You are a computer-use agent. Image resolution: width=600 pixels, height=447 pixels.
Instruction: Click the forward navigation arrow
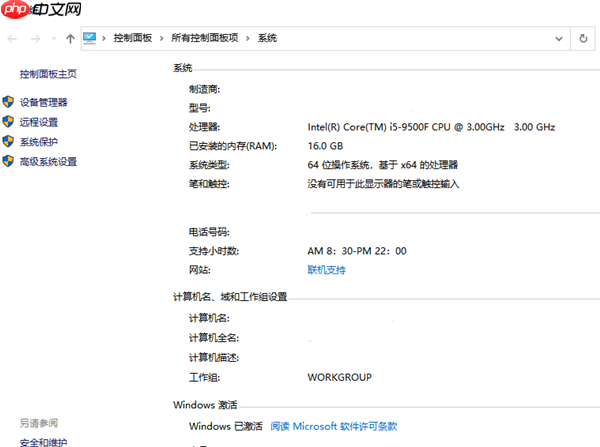[x=35, y=39]
